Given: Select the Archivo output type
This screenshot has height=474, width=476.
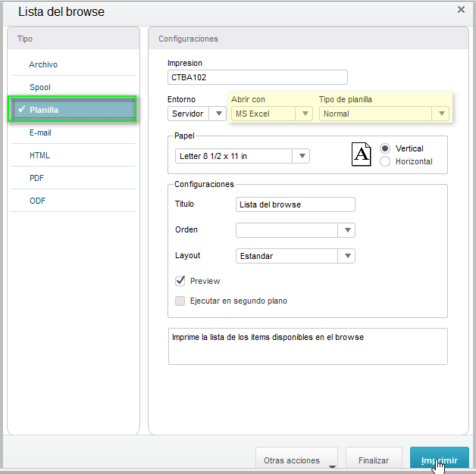Looking at the screenshot, I should (x=74, y=64).
